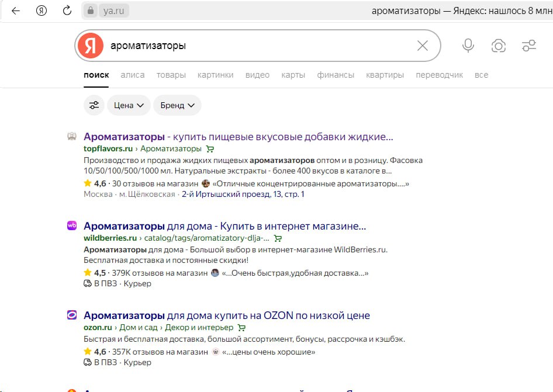553x392 pixels.
Task: Open the все services menu
Action: point(481,75)
